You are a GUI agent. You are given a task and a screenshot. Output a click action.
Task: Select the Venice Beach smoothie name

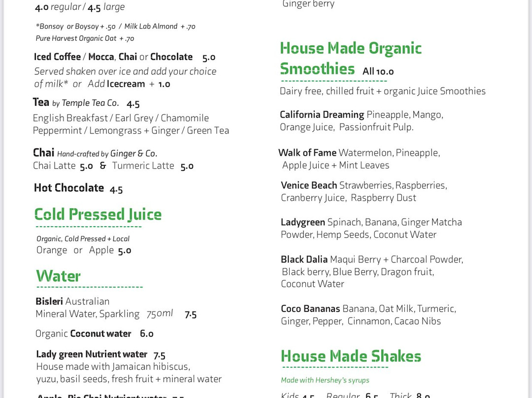tap(309, 185)
